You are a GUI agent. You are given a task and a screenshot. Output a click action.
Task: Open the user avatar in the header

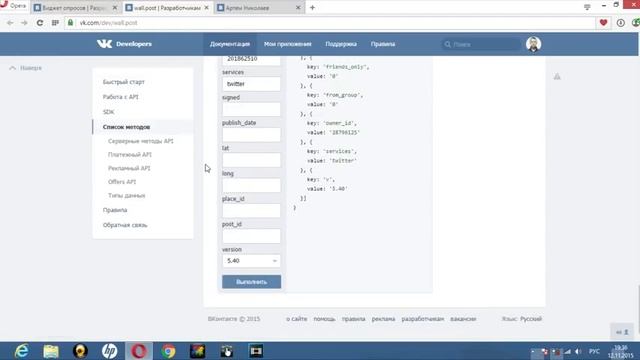pyautogui.click(x=533, y=44)
